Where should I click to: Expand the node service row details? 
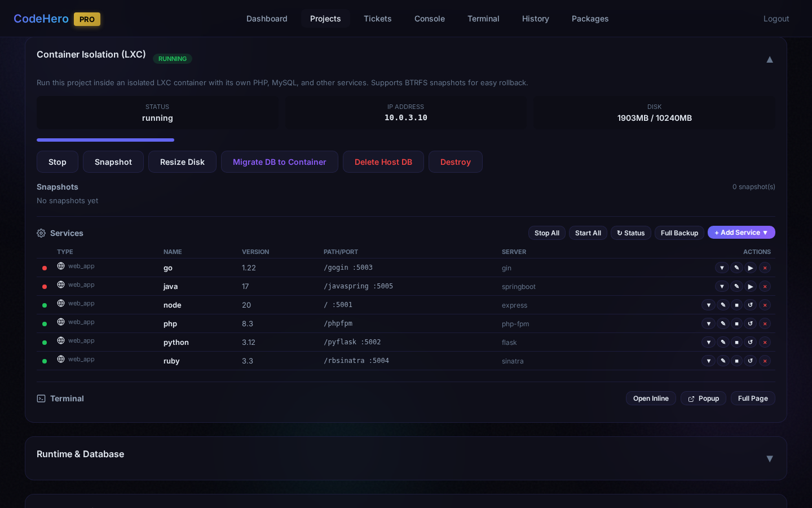708,305
